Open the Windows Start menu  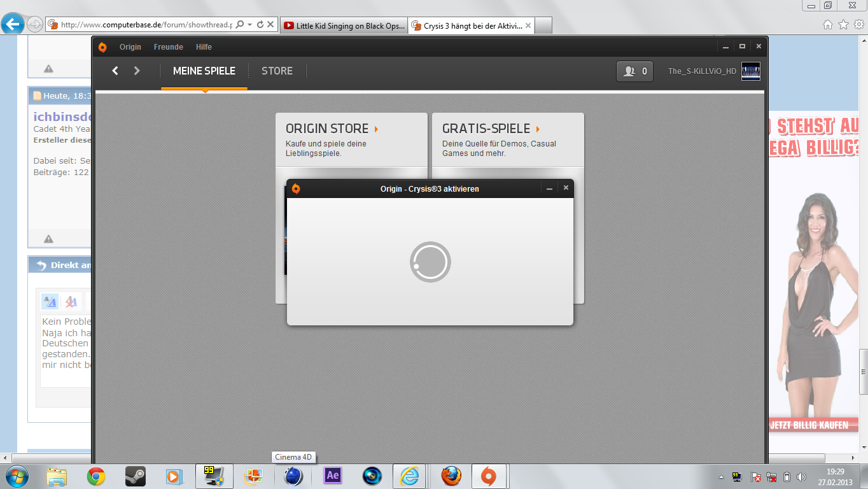(17, 476)
